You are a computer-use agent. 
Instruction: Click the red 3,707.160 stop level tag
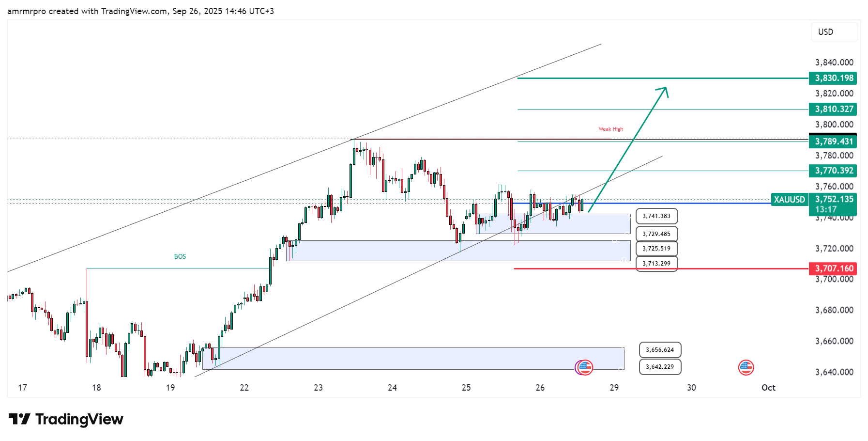[x=833, y=268]
